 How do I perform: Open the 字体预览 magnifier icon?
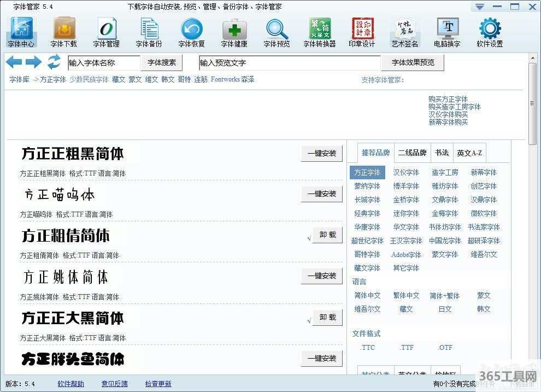(277, 28)
